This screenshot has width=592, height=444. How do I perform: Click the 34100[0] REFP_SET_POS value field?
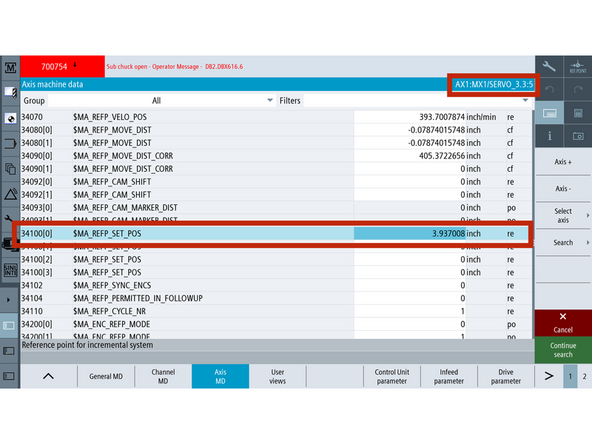(x=410, y=234)
